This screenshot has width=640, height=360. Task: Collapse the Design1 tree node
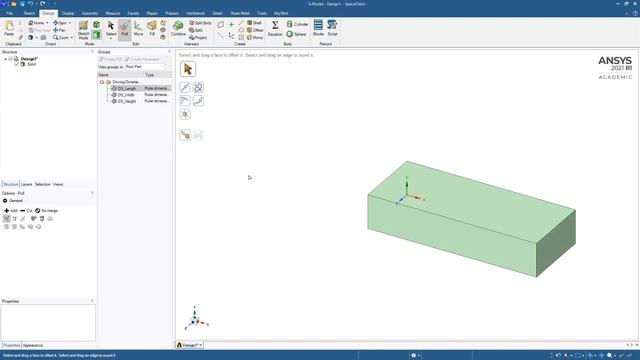[x=5, y=59]
